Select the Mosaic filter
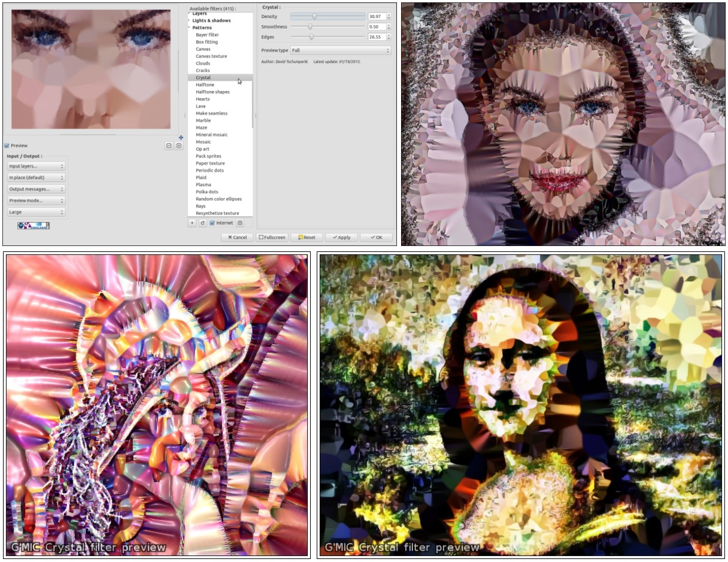The width and height of the screenshot is (728, 562). coord(203,142)
